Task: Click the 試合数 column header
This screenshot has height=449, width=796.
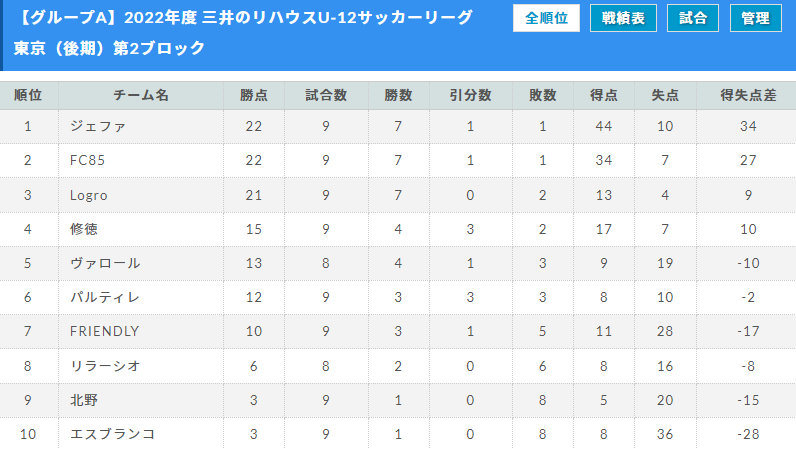Action: (326, 95)
